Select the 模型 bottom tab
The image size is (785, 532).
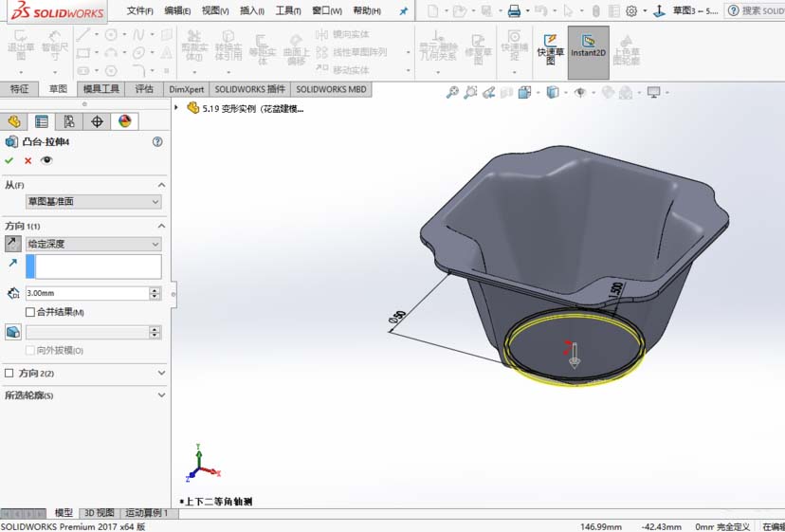point(64,513)
